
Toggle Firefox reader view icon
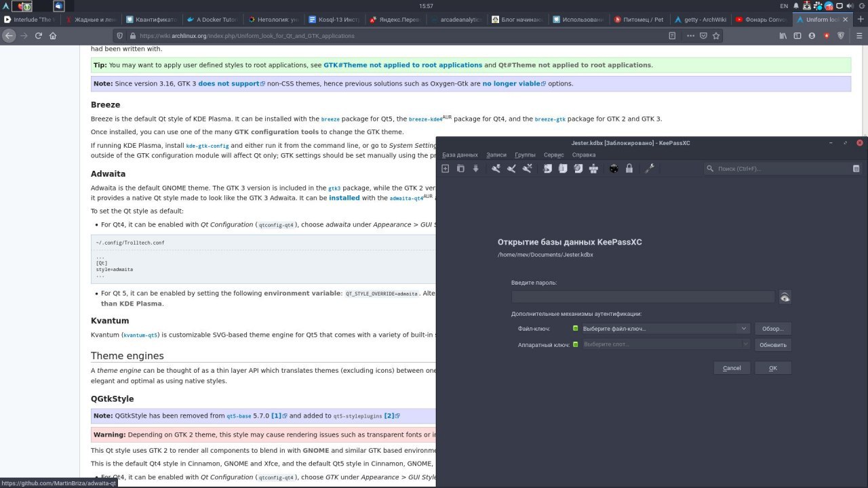click(671, 36)
